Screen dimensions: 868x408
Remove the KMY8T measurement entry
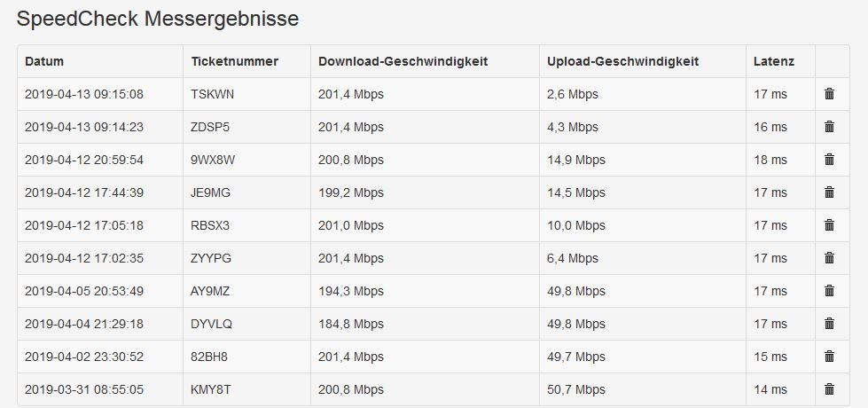829,389
